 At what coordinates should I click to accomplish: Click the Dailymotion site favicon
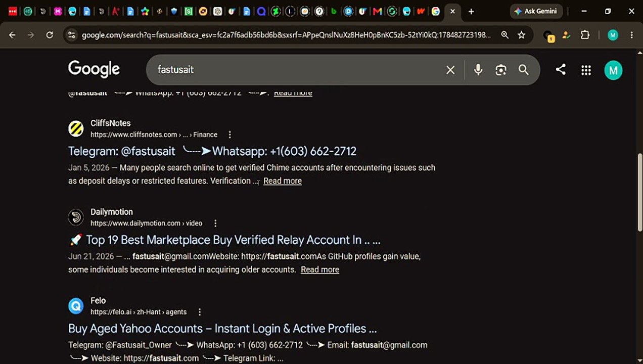(76, 217)
